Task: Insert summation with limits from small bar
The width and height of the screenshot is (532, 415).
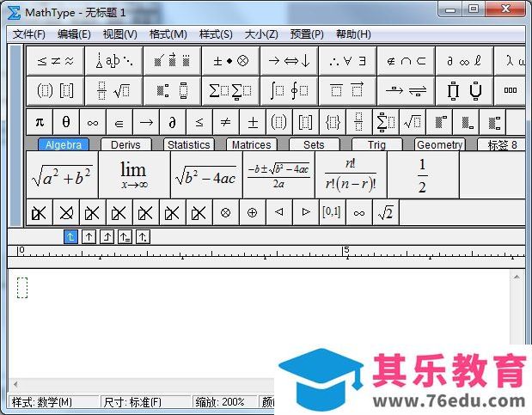Action: 385,122
